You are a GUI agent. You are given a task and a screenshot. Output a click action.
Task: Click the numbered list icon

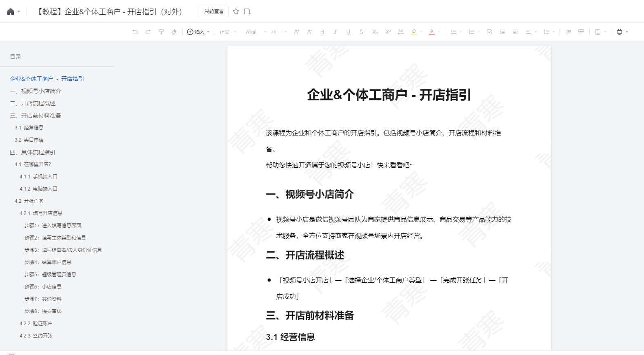[471, 32]
